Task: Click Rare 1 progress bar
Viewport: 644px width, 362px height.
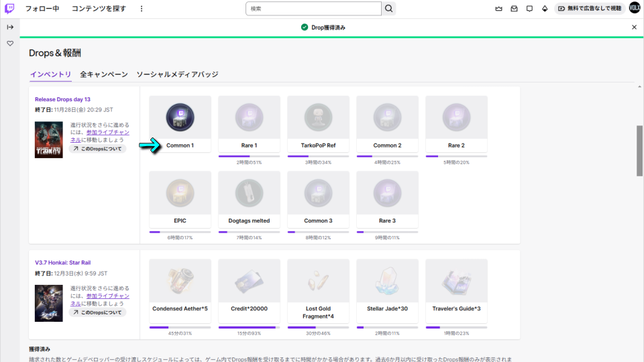Action: [x=250, y=156]
